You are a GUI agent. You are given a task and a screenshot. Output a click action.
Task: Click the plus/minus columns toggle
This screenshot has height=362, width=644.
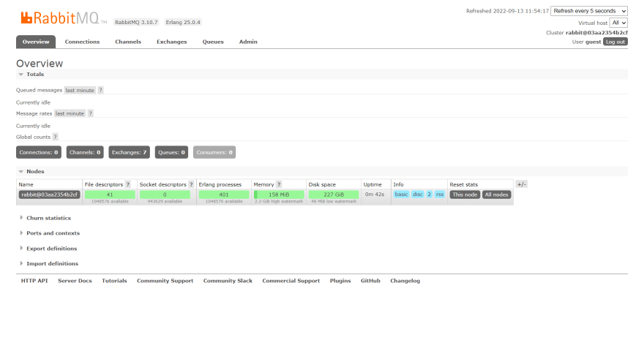click(521, 184)
